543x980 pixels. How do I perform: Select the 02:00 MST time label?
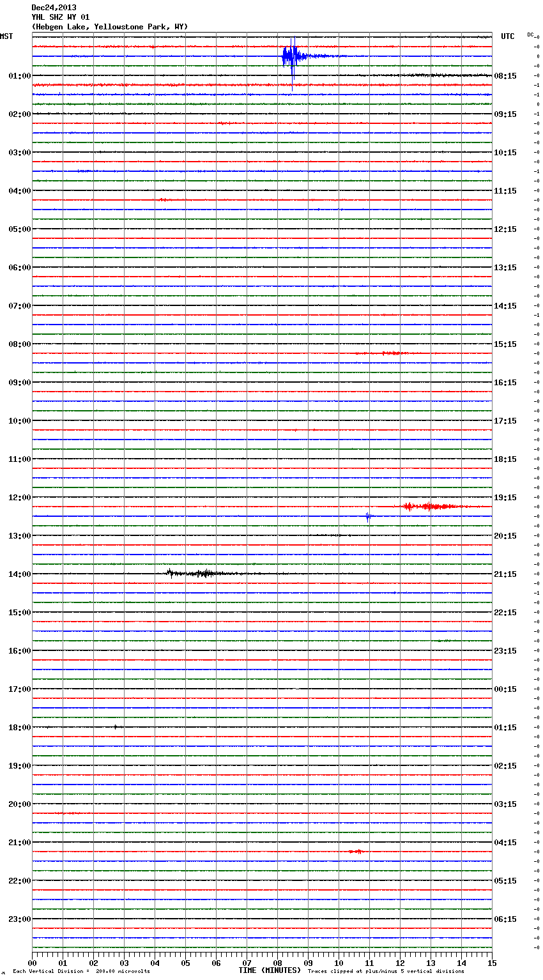[20, 114]
